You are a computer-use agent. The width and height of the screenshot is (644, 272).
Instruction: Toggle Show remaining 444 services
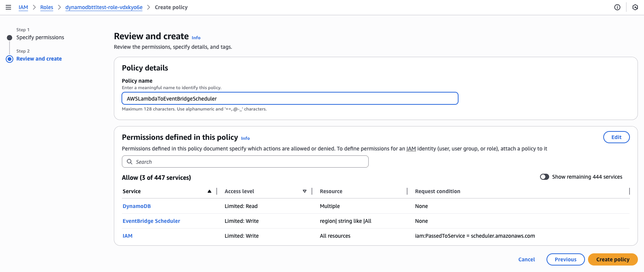(545, 177)
